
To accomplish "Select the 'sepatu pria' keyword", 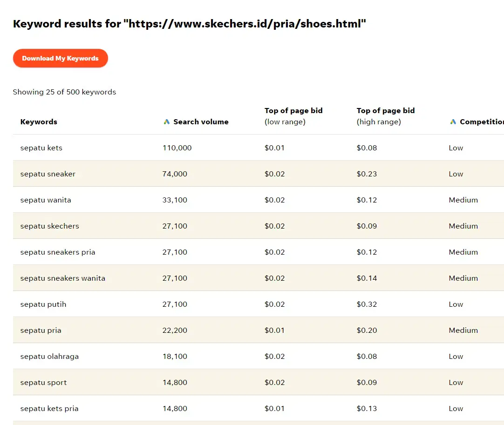I will click(x=41, y=330).
